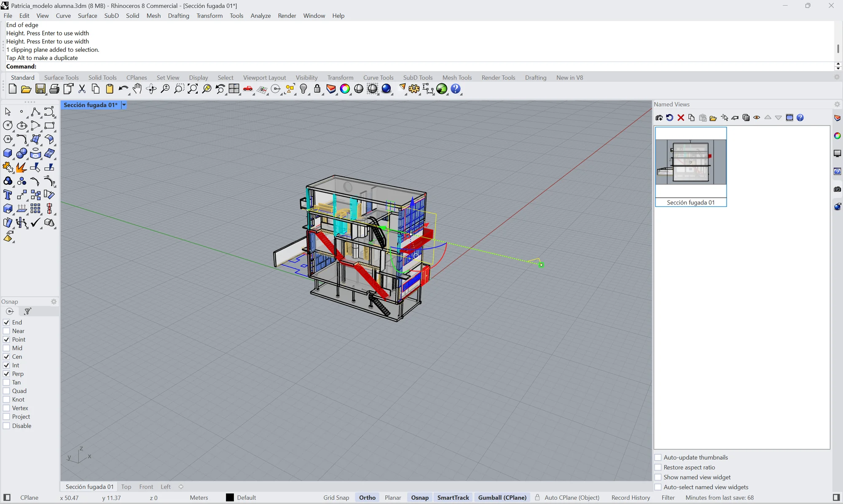The width and height of the screenshot is (843, 504).
Task: Click the Undo arrow icon
Action: (123, 89)
